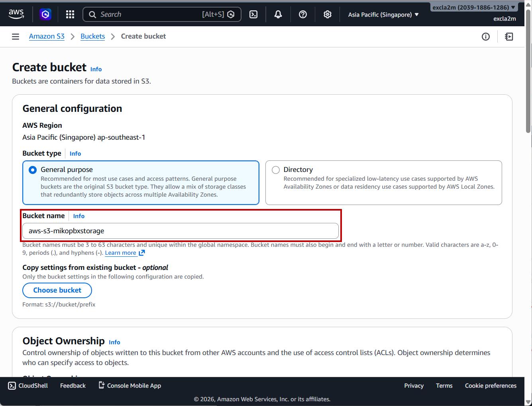Image resolution: width=532 pixels, height=406 pixels.
Task: Go to Buckets breadcrumb link
Action: [x=92, y=36]
